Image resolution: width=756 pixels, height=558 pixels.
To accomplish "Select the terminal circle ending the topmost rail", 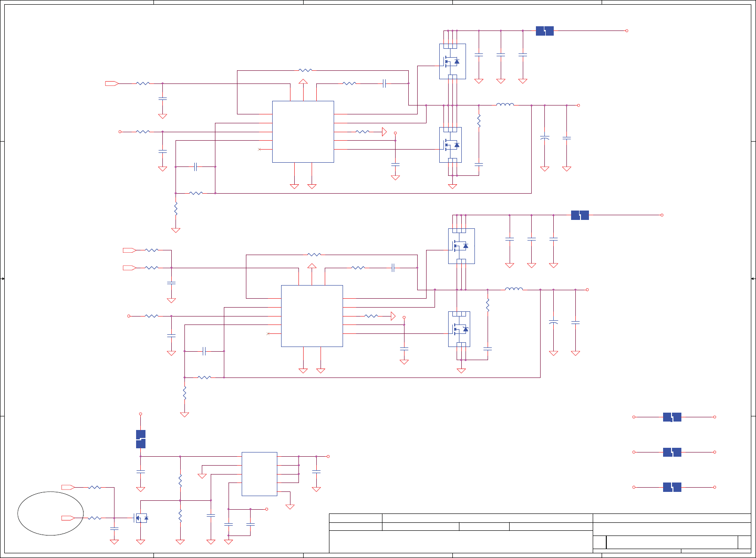I will tap(627, 31).
